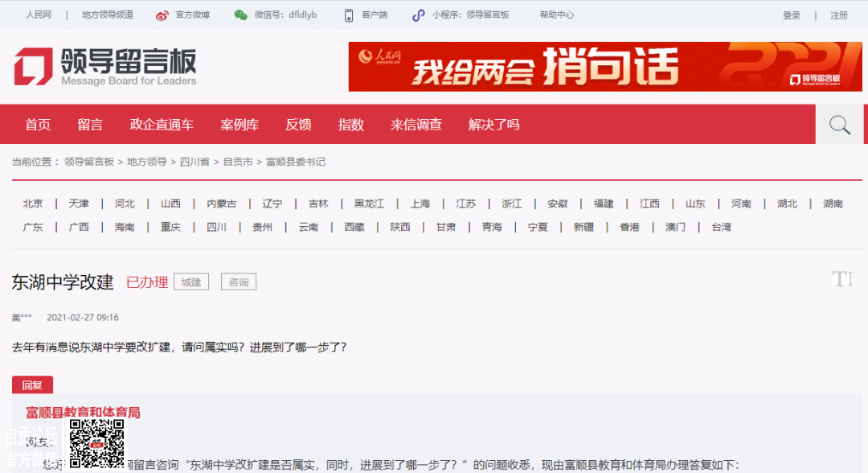Image resolution: width=868 pixels, height=473 pixels.
Task: Click the 登录 login link
Action: click(x=792, y=15)
